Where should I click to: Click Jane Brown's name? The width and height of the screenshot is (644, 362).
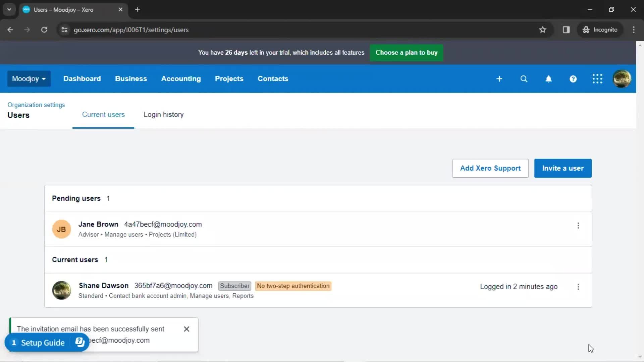98,224
